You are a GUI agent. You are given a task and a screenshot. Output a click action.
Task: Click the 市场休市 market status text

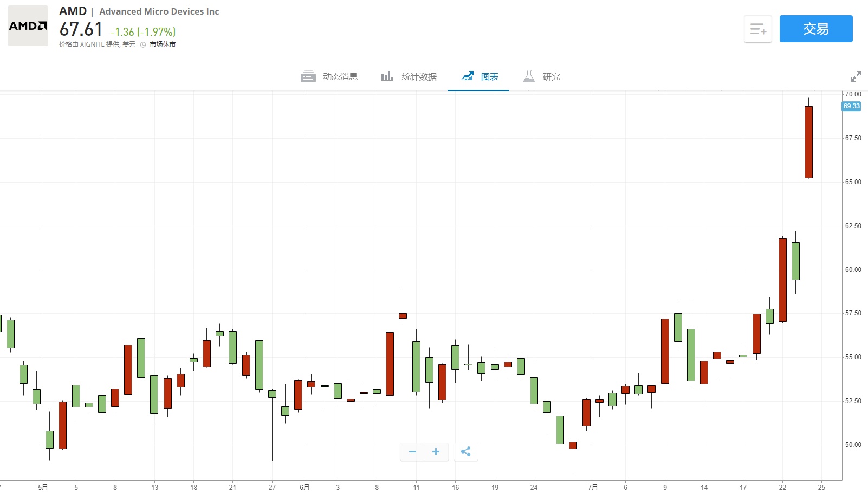pos(163,44)
